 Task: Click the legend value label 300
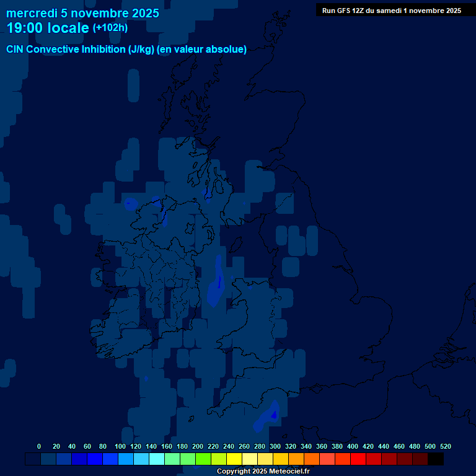(x=275, y=446)
